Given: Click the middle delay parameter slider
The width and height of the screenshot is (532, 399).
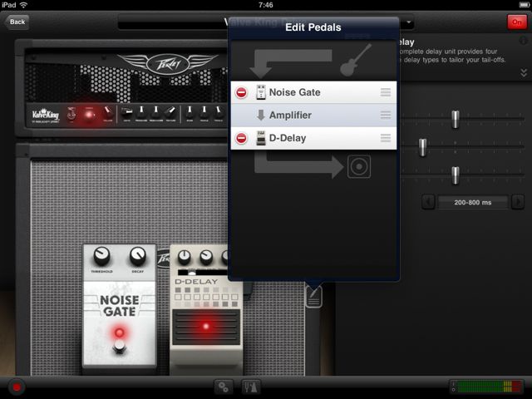Looking at the screenshot, I should click(x=422, y=147).
